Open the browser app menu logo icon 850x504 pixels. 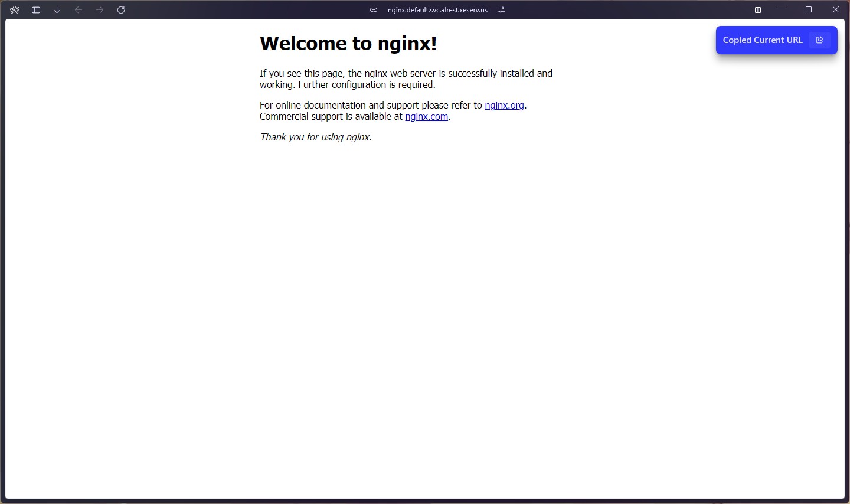tap(15, 10)
